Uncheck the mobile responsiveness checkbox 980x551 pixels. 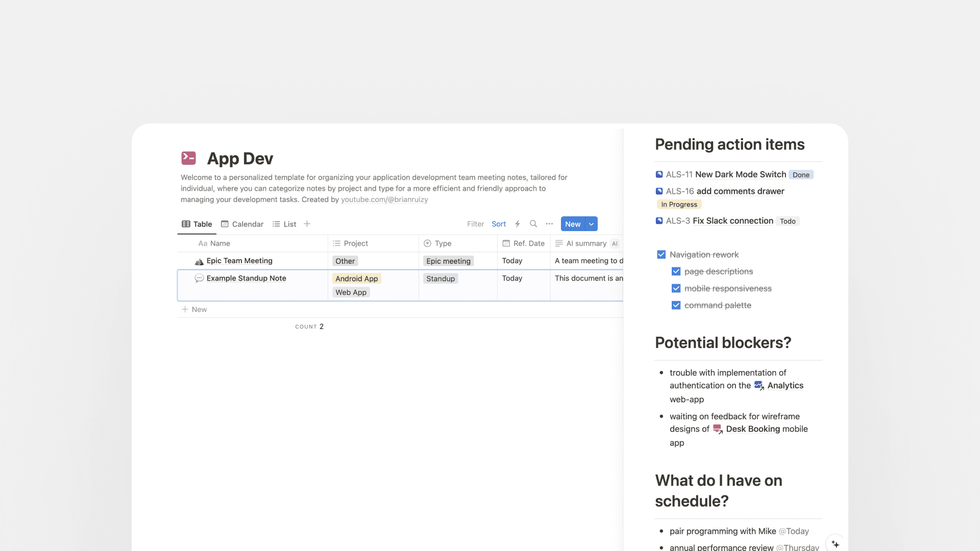tap(676, 288)
